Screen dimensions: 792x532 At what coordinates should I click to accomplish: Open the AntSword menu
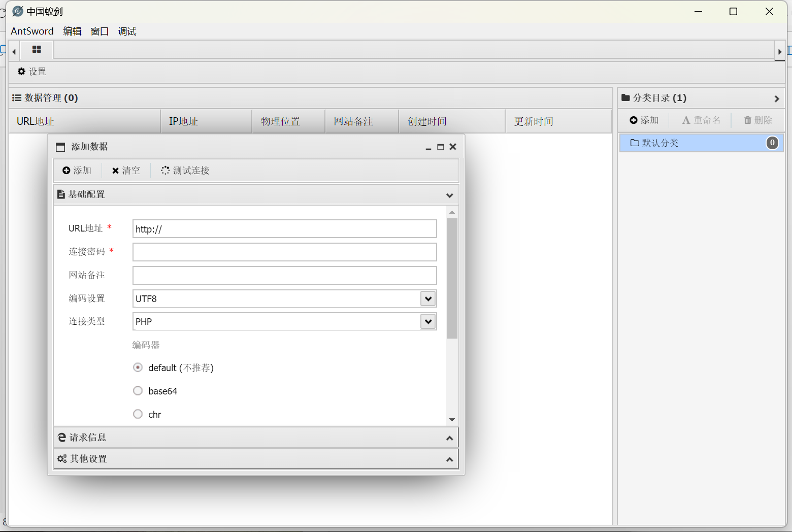[x=32, y=31]
